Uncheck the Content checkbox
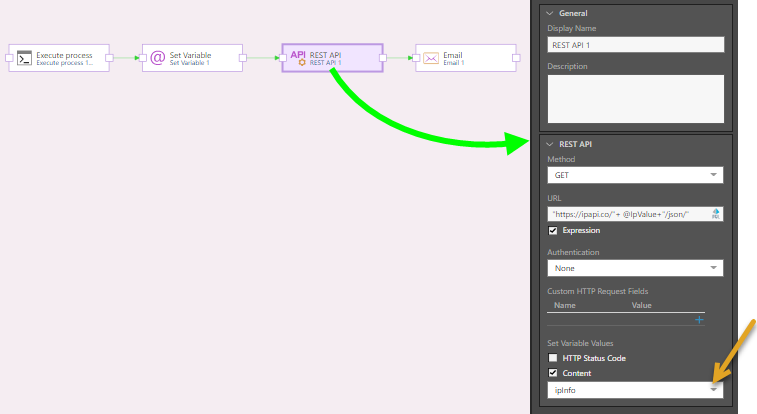 [x=553, y=373]
